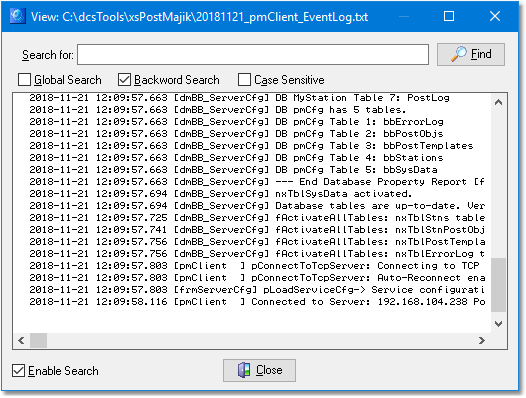Image resolution: width=526 pixels, height=398 pixels.
Task: Select log line 'pConnectToTcpServer: Connecting to TCP'
Action: click(x=255, y=266)
